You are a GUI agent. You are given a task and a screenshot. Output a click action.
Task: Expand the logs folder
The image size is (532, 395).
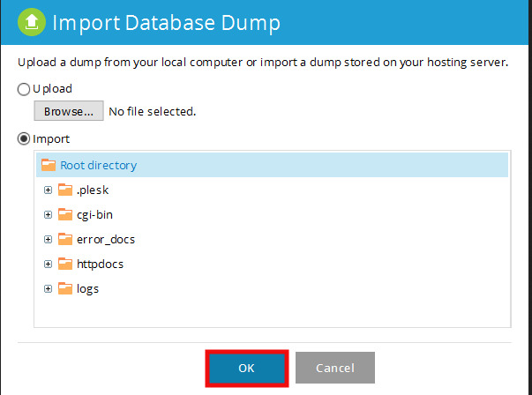point(48,289)
